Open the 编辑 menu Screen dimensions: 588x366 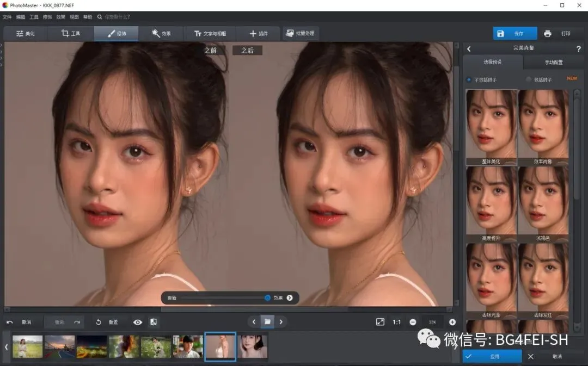coord(21,17)
